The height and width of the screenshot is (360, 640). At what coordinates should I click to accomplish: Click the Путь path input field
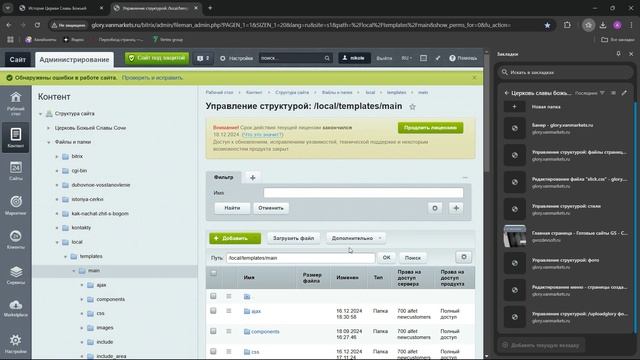tap(300, 258)
